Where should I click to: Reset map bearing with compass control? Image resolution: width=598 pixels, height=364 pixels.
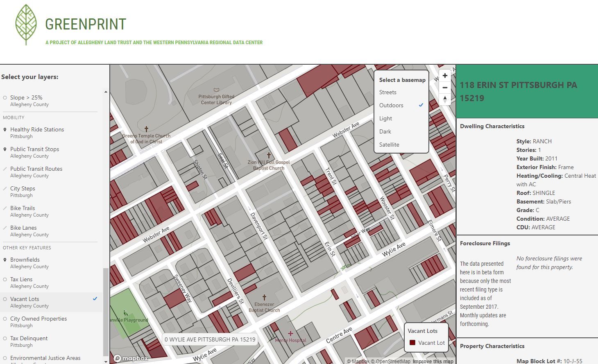pos(445,99)
